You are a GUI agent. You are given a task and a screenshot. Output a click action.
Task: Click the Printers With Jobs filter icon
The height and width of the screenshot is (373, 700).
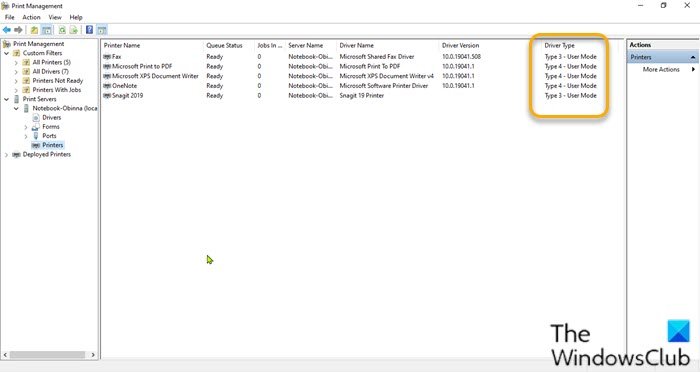26,90
